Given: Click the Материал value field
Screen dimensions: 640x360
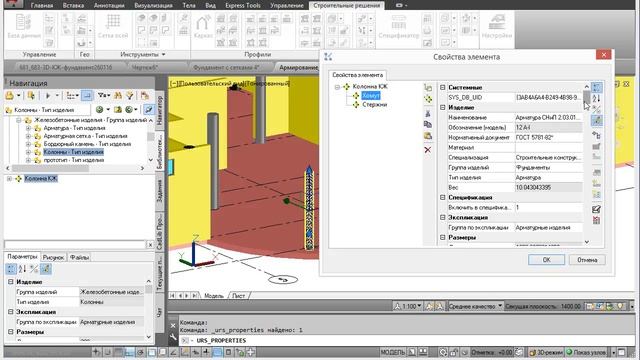Looking at the screenshot, I should click(x=549, y=147).
